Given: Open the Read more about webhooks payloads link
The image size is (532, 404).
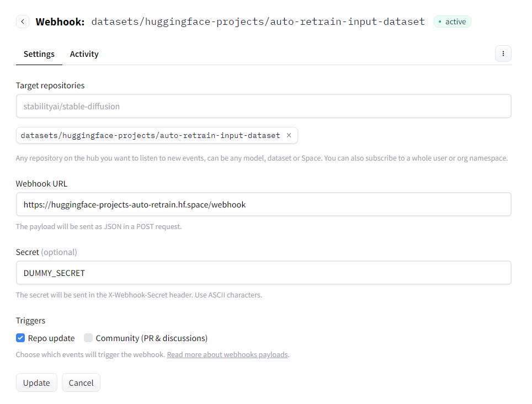Looking at the screenshot, I should (227, 354).
